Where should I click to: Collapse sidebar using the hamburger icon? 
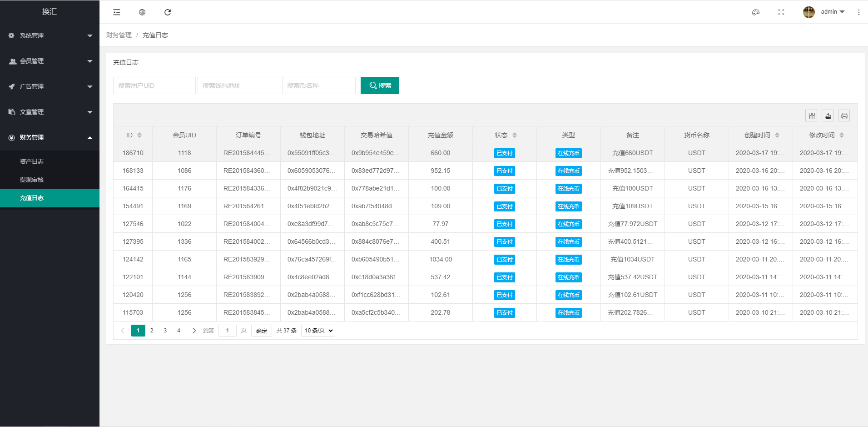click(x=117, y=12)
